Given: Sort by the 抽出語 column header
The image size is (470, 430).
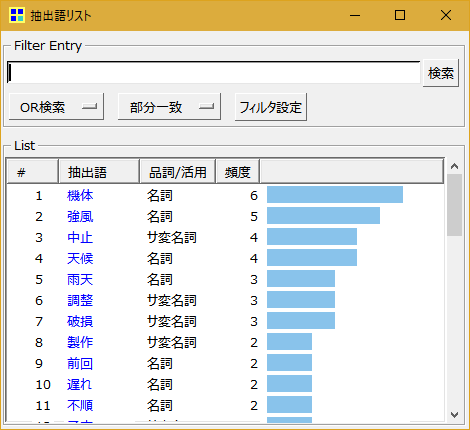Looking at the screenshot, I should pyautogui.click(x=99, y=172).
